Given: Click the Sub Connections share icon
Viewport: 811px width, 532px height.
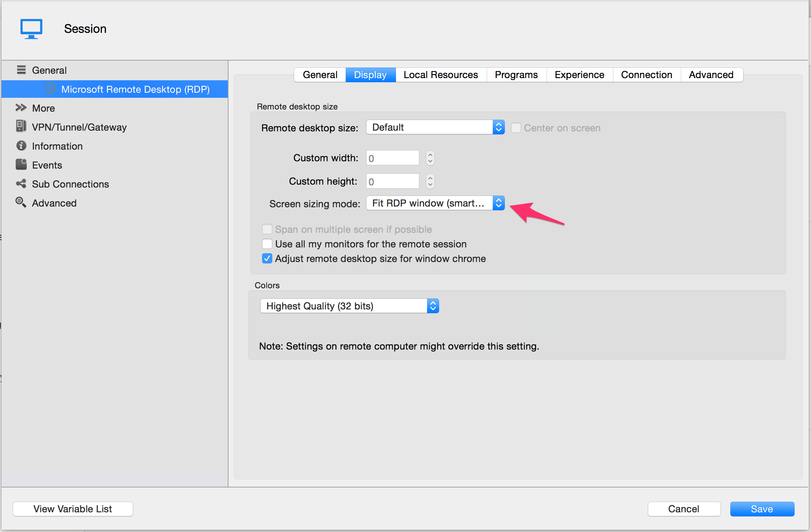Looking at the screenshot, I should click(x=21, y=184).
